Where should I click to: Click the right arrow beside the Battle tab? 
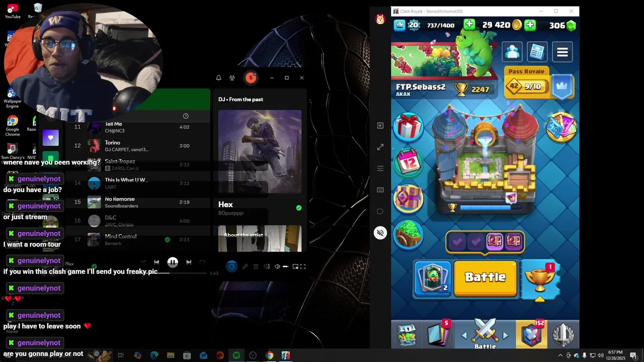[x=506, y=335]
